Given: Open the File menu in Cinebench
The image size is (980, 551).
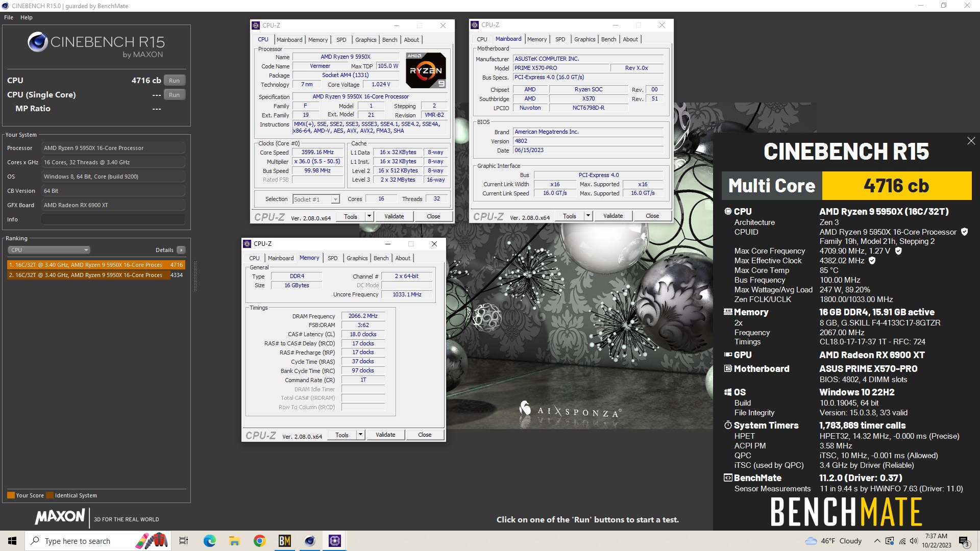Looking at the screenshot, I should (9, 17).
